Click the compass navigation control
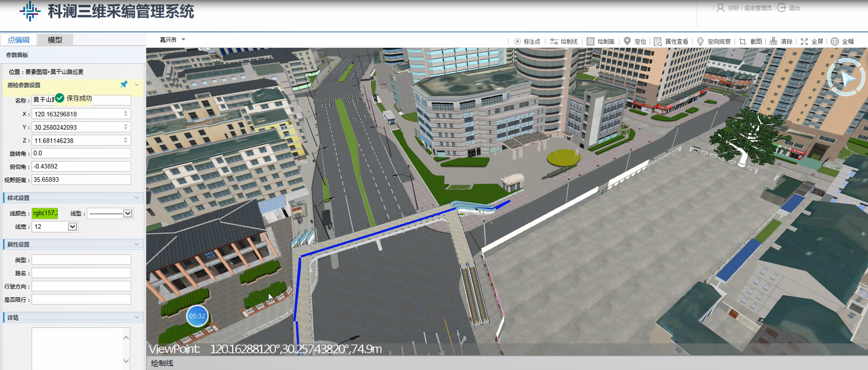The width and height of the screenshot is (868, 370). tap(846, 77)
